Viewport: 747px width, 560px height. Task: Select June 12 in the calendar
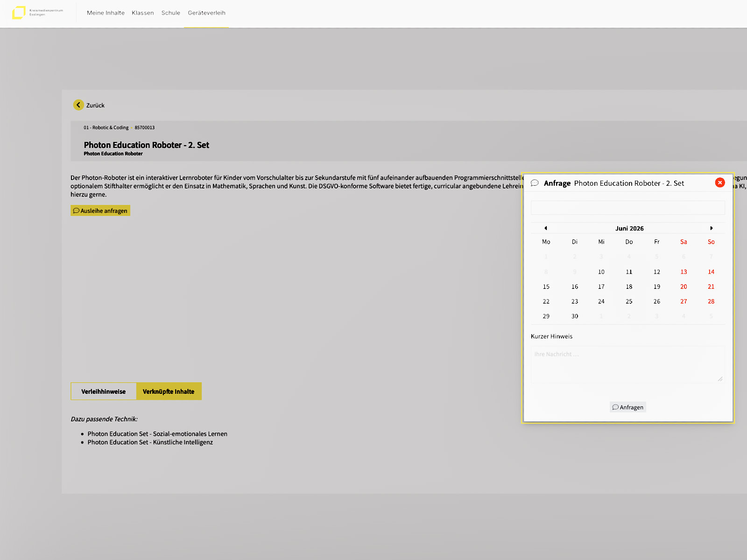(x=657, y=272)
